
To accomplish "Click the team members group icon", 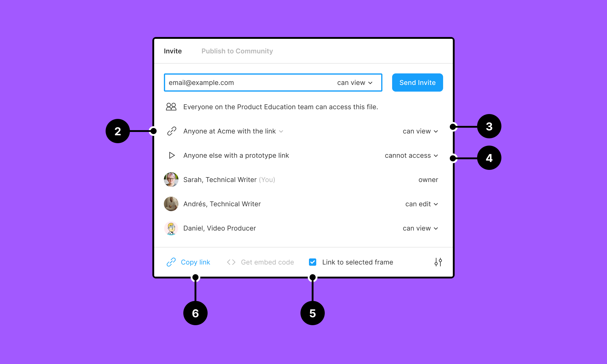I will pyautogui.click(x=171, y=107).
